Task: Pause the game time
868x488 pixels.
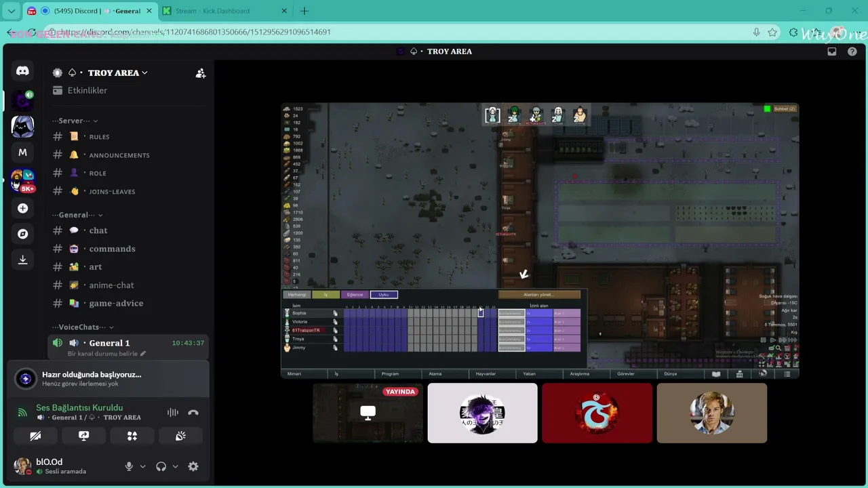Action: (x=764, y=340)
